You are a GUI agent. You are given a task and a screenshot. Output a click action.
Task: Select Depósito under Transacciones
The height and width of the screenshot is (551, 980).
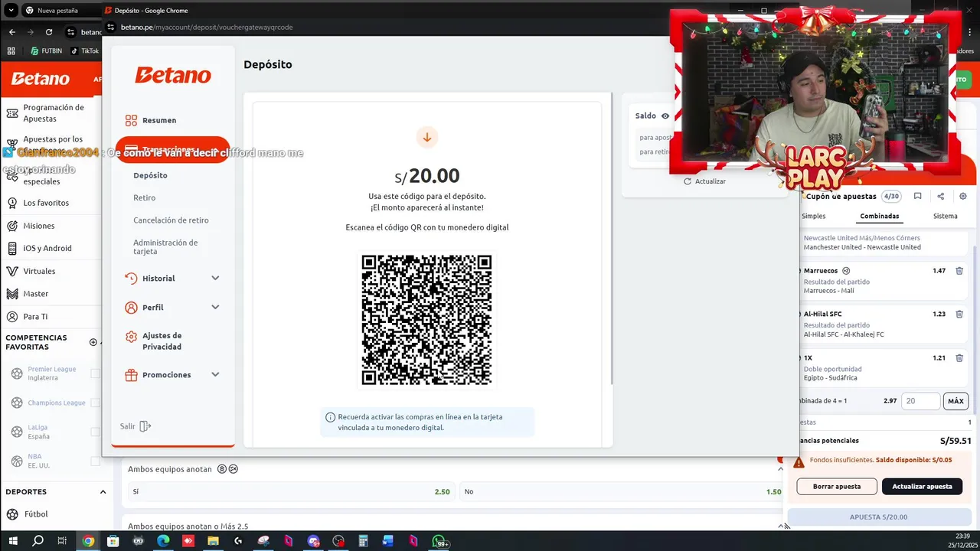click(x=150, y=175)
